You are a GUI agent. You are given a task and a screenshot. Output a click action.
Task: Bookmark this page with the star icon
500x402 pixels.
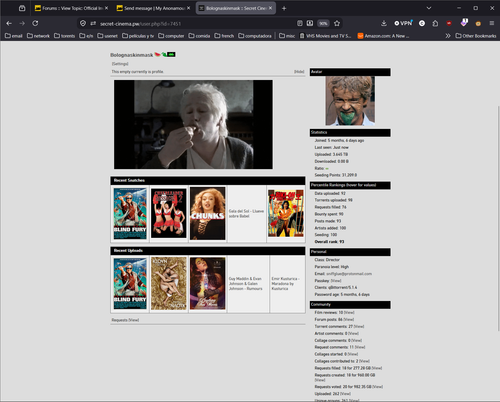pyautogui.click(x=337, y=23)
